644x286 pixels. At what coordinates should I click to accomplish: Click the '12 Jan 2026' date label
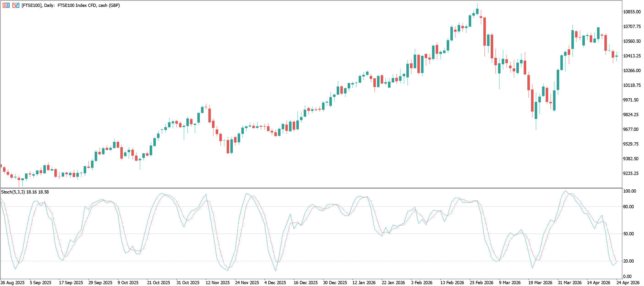point(364,283)
